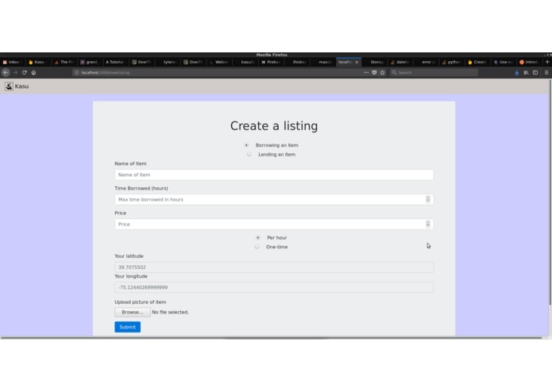Open a new tab with plus button
This screenshot has width=552, height=392.
pos(547,62)
